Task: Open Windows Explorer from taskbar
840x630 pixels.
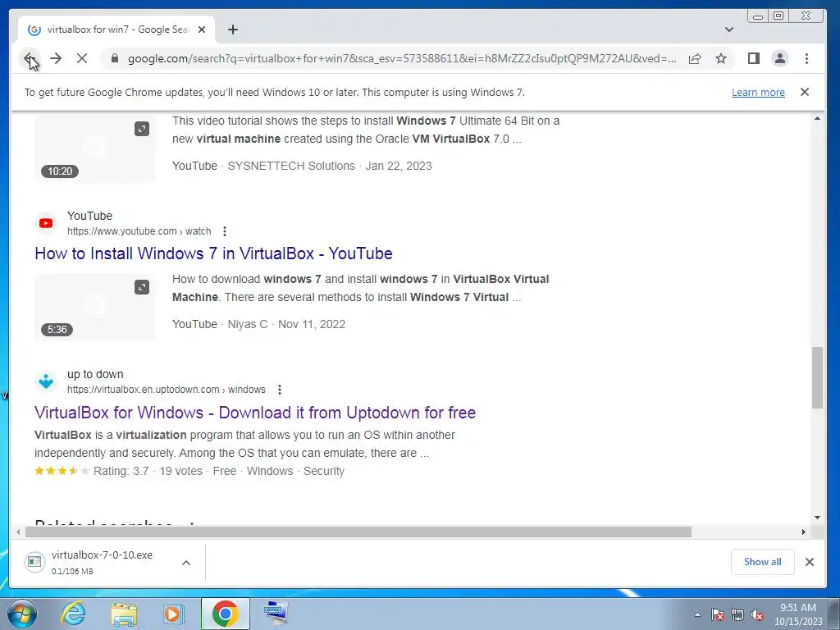Action: click(x=124, y=614)
